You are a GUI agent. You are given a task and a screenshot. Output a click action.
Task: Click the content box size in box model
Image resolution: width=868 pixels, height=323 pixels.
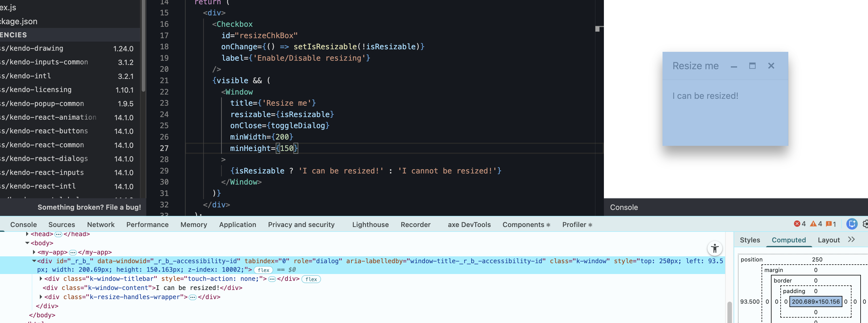pos(815,301)
